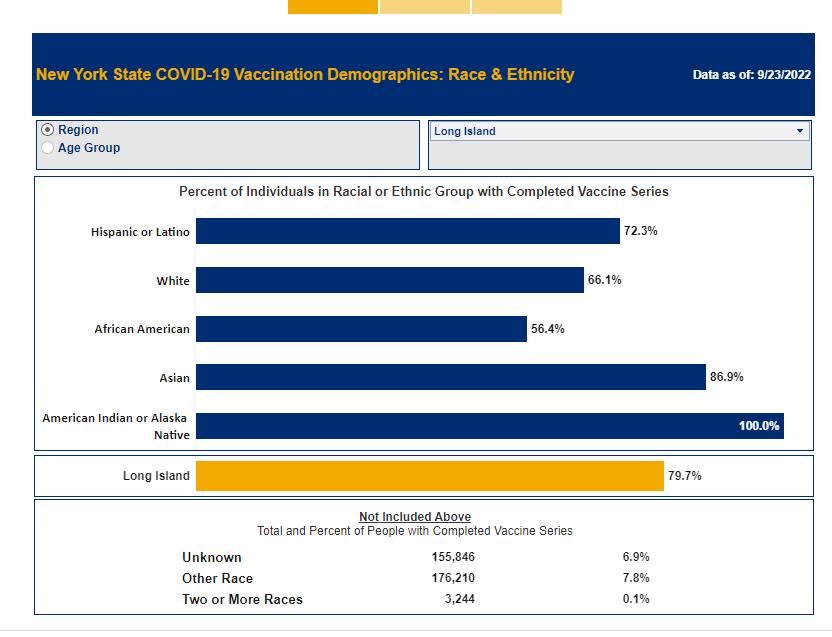This screenshot has height=637, width=832.
Task: Click the dashboard title Race & Ethnicity
Action: 305,74
